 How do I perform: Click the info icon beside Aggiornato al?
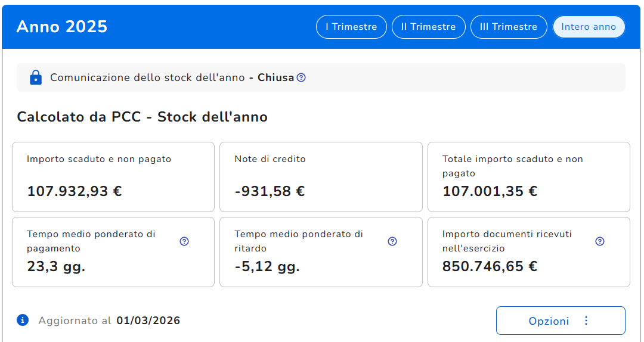[23, 321]
